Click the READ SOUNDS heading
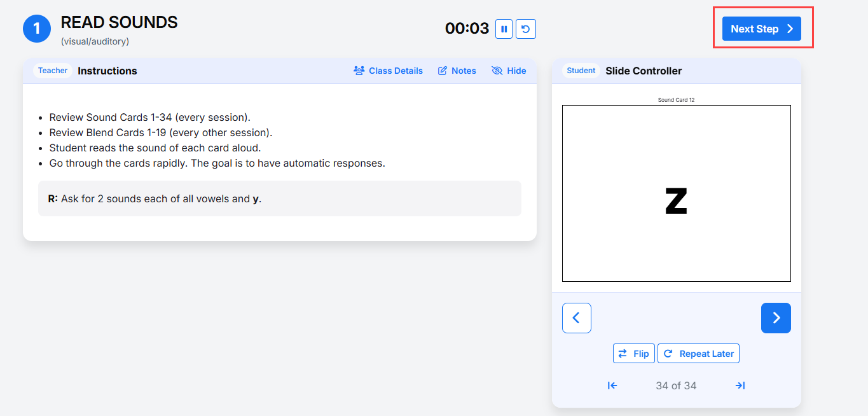 119,22
